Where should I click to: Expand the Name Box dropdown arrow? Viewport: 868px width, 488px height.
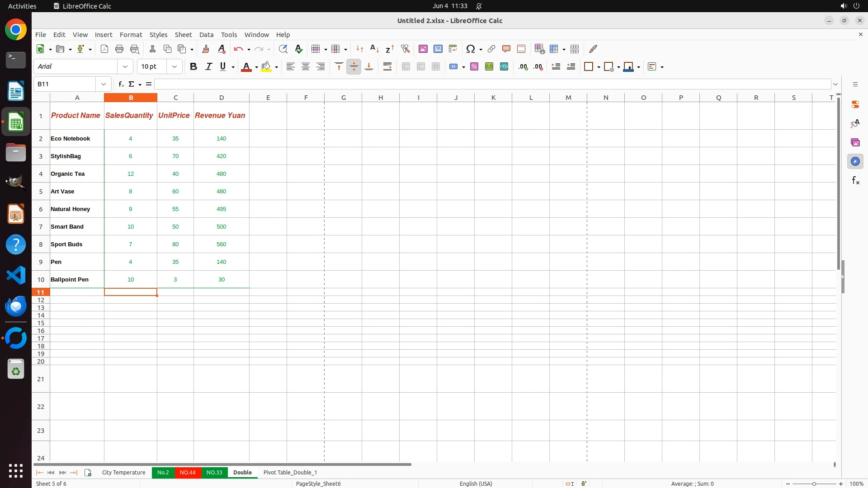coord(104,84)
